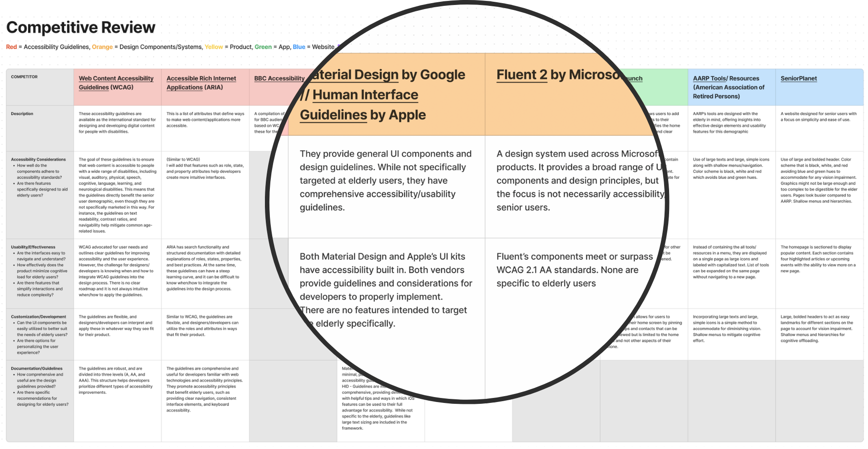Screen dimensions: 868x449
Task: Open the BBC Accessibility link
Action: point(279,78)
